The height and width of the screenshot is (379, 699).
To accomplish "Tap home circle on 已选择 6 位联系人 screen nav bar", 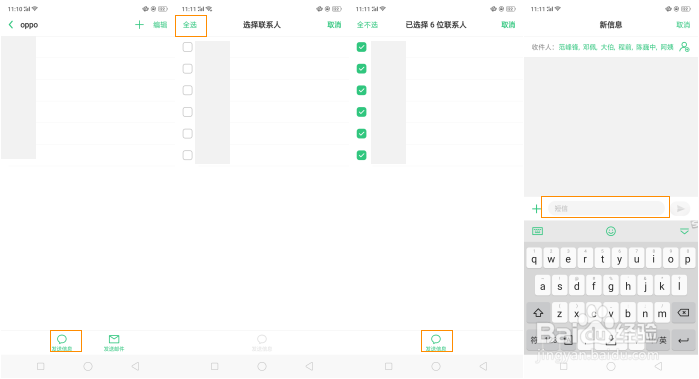I will click(436, 366).
